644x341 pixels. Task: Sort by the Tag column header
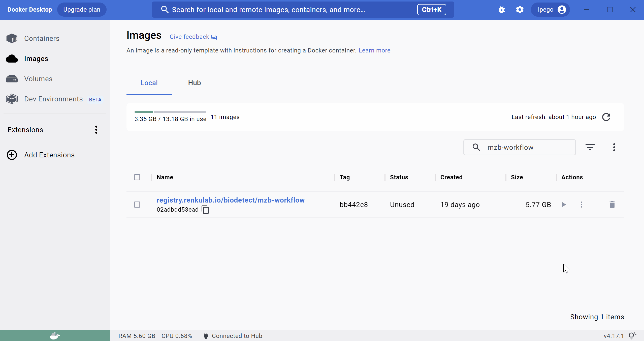point(345,177)
